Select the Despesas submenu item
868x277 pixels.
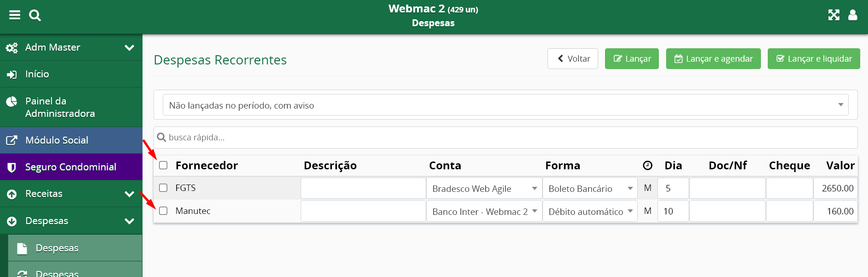(75, 248)
